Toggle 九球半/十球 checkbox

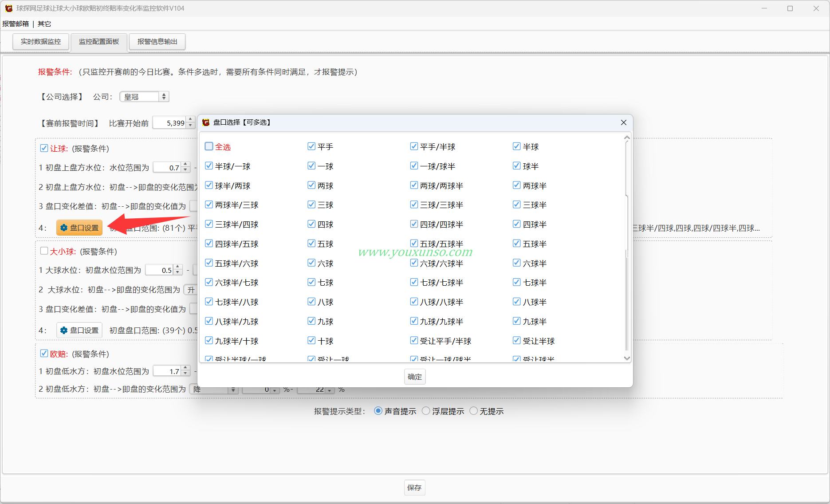point(209,341)
